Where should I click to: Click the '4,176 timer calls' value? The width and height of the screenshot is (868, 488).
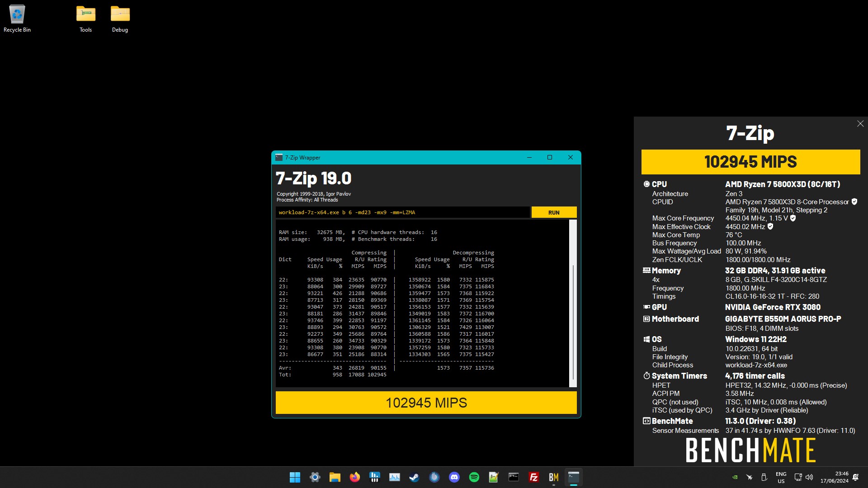pyautogui.click(x=755, y=375)
